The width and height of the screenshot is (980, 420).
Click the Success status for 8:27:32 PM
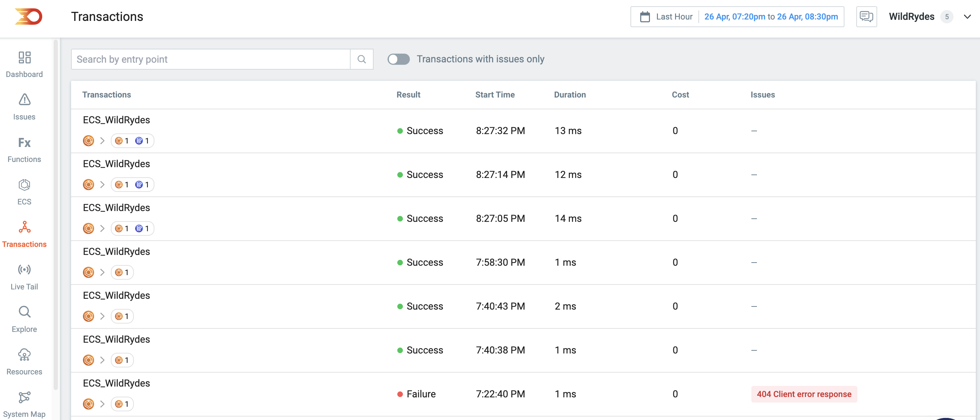pyautogui.click(x=420, y=131)
